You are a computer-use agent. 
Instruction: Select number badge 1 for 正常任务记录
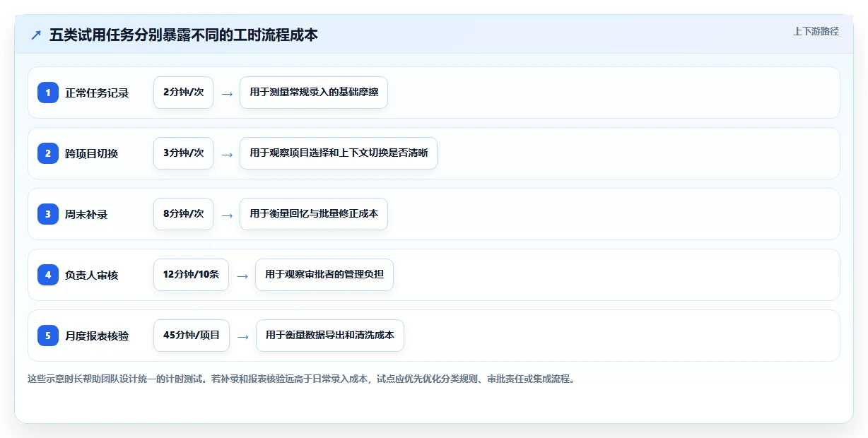click(48, 93)
